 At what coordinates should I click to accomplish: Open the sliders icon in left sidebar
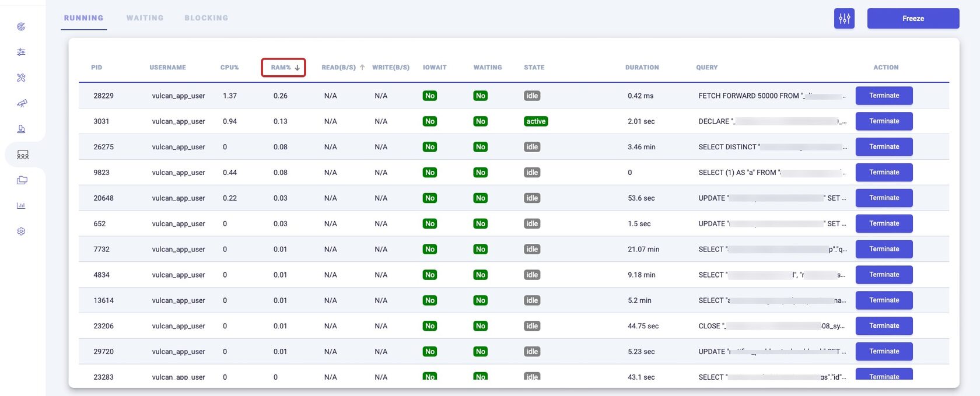pos(22,52)
